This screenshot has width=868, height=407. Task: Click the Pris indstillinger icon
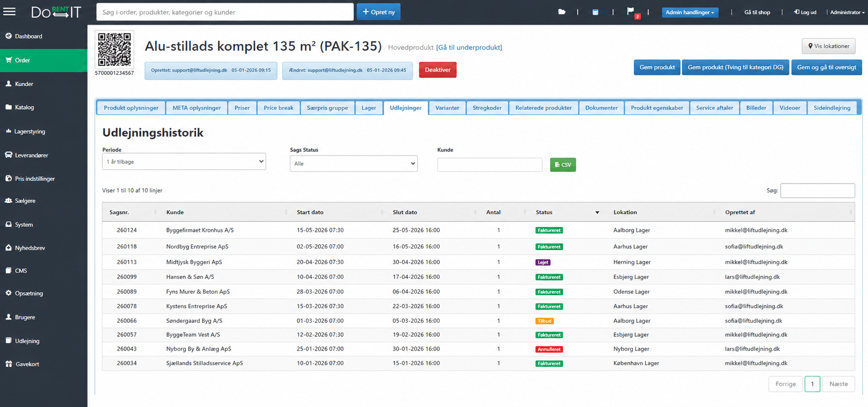[9, 178]
